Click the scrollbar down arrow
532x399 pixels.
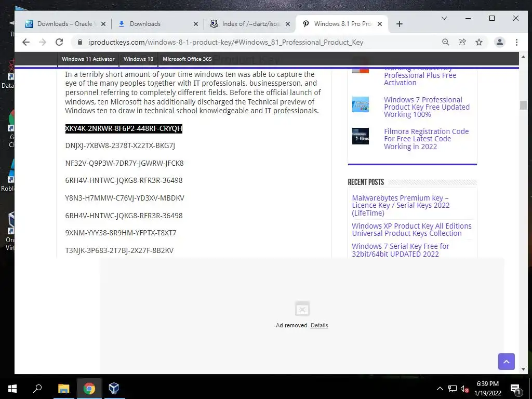(x=523, y=369)
